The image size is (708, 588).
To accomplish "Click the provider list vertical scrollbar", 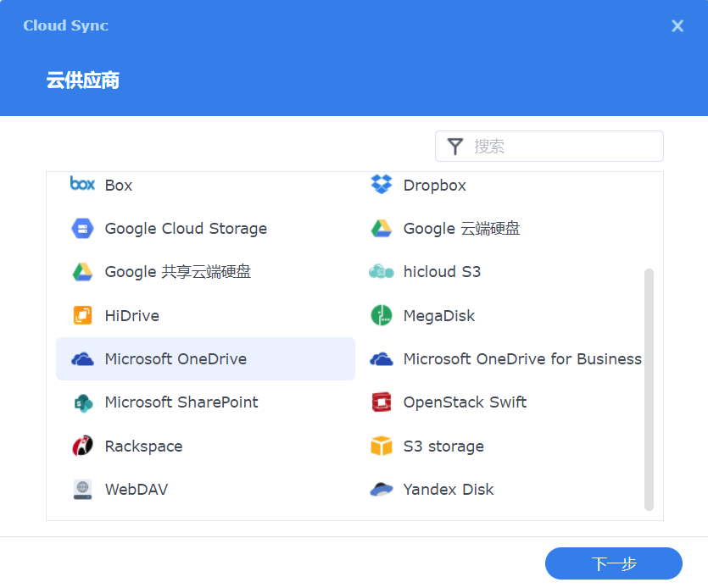I will pos(649,390).
